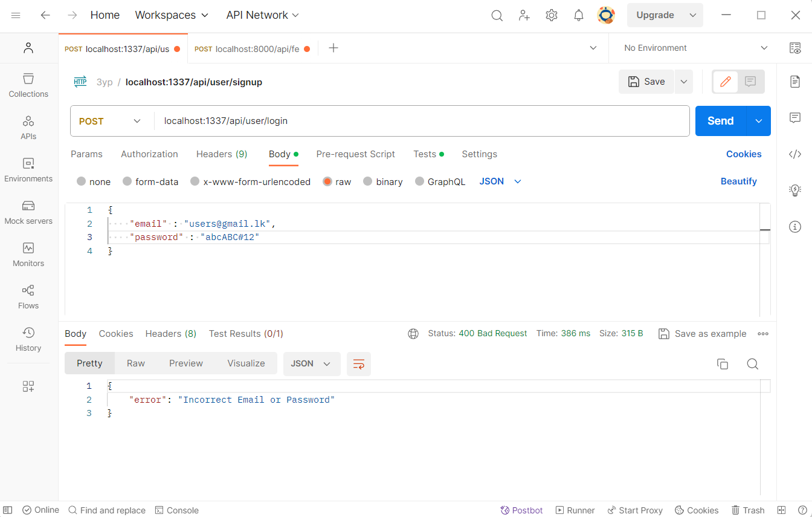Click the configure workspace sidebar icon
This screenshot has width=812, height=517.
tap(28, 386)
